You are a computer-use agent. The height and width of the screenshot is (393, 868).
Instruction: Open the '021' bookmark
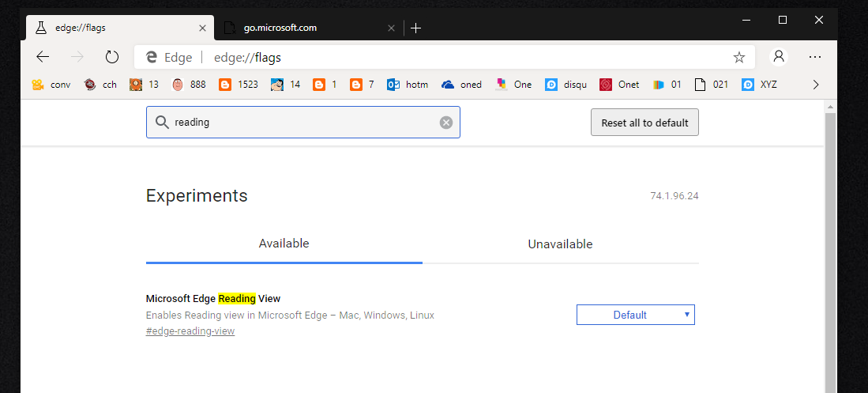pyautogui.click(x=712, y=85)
